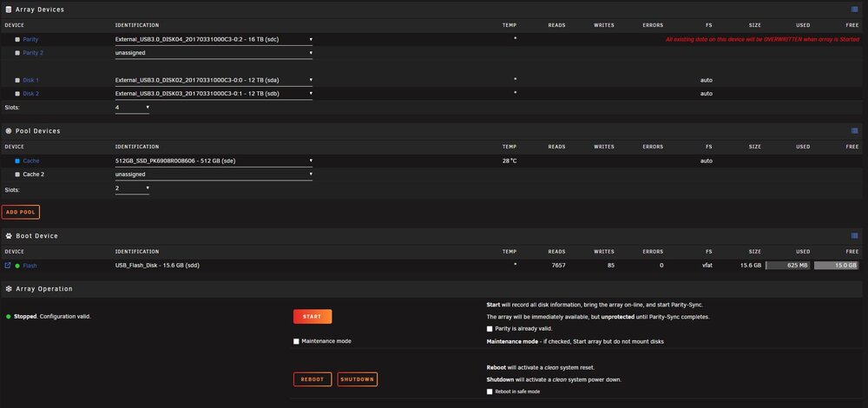This screenshot has width=868, height=408.
Task: Enable Maintenance mode checkbox
Action: click(x=296, y=341)
